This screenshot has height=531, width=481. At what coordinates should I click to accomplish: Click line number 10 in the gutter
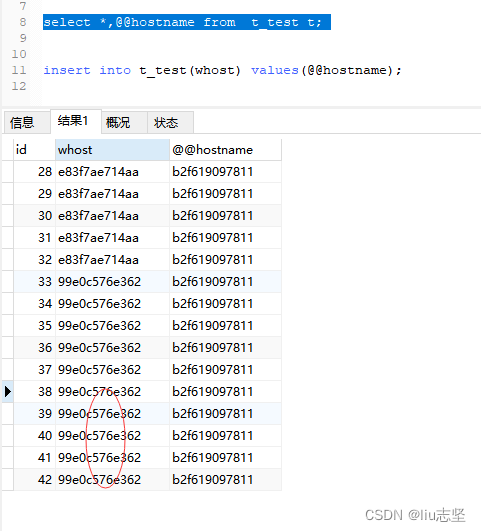click(x=19, y=54)
